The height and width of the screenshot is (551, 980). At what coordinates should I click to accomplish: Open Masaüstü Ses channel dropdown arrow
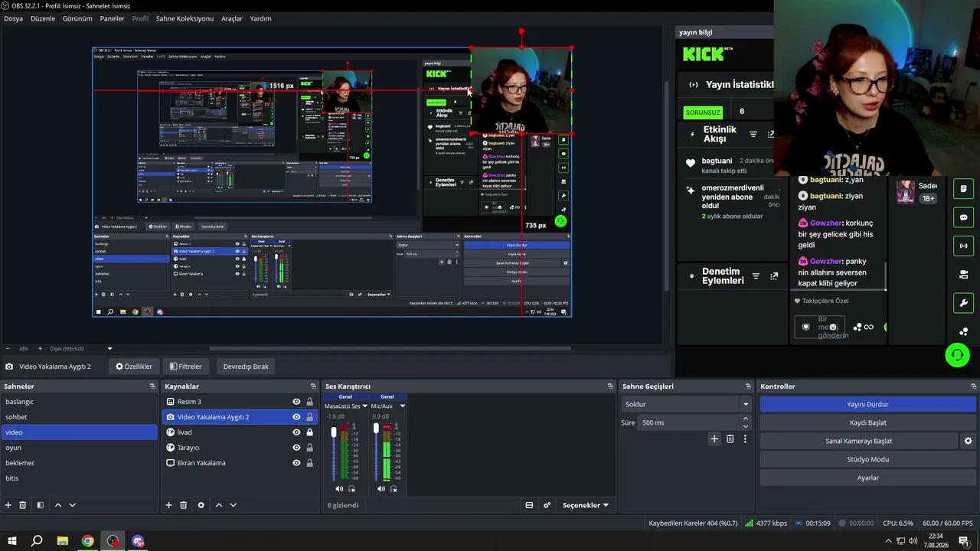tap(365, 406)
